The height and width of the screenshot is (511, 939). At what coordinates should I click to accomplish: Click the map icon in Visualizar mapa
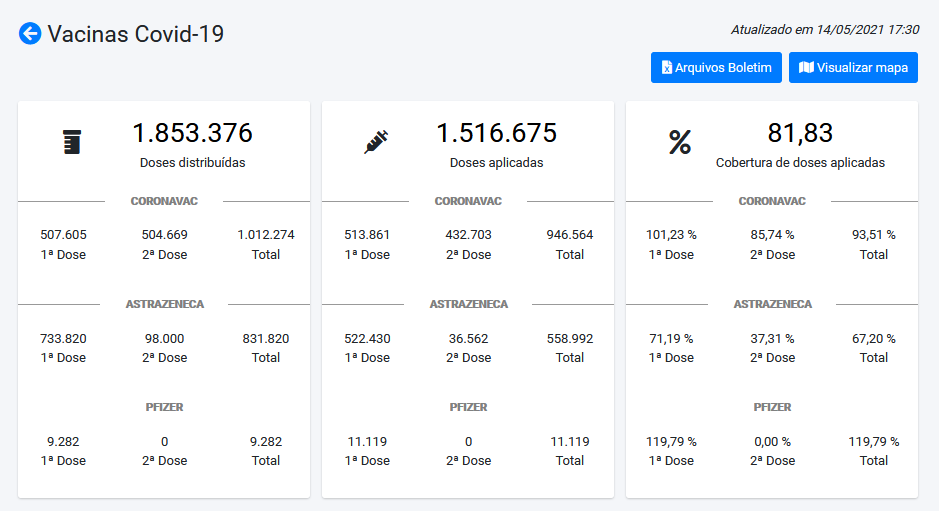coord(806,68)
